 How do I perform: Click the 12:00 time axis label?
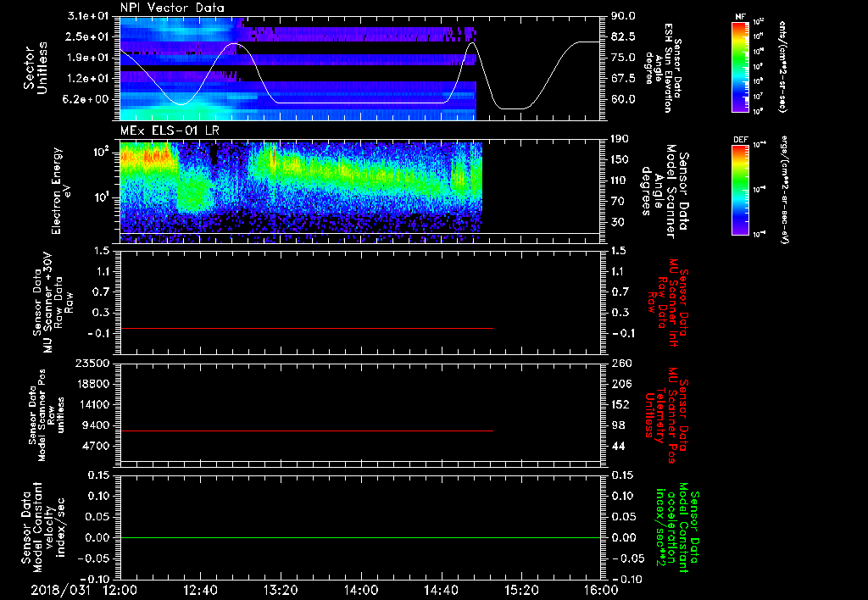pyautogui.click(x=120, y=590)
